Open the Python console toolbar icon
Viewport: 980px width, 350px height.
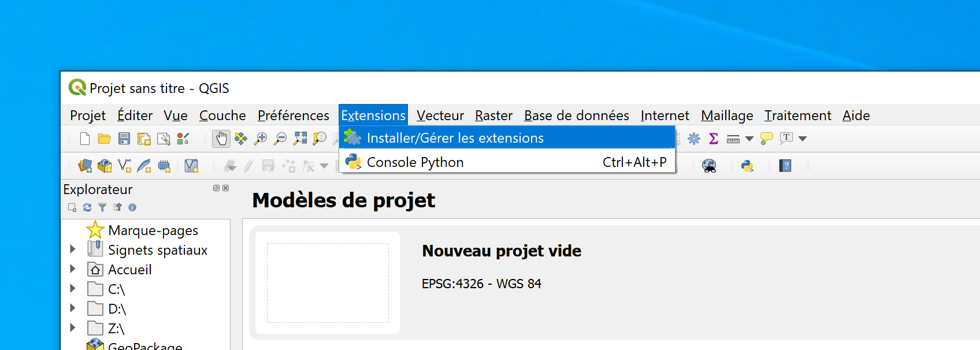(x=747, y=166)
